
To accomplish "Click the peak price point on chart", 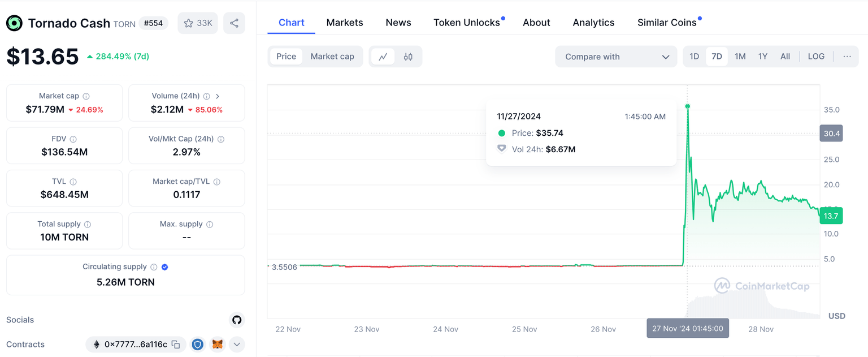I will pos(687,106).
